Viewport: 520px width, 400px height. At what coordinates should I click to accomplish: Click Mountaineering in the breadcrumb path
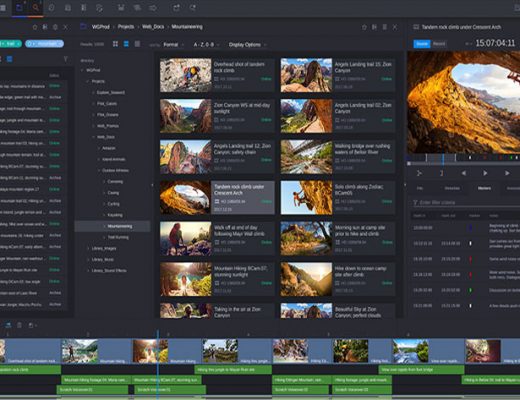tap(187, 27)
